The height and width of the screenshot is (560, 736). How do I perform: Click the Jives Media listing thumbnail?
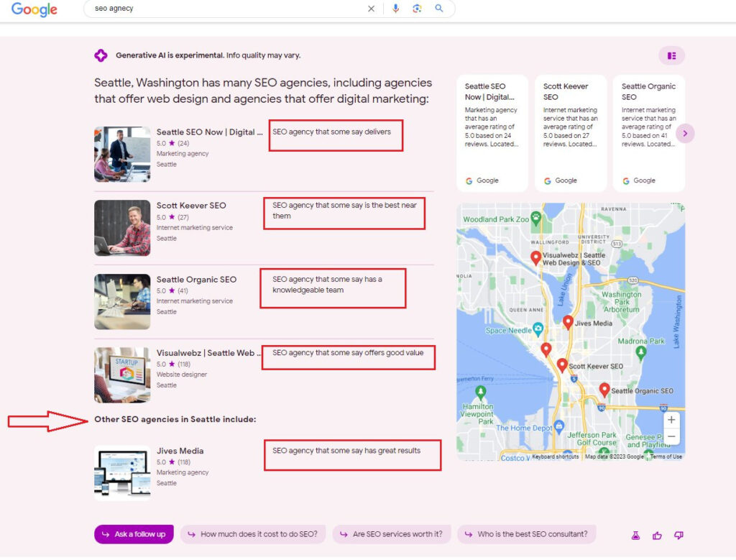(122, 472)
